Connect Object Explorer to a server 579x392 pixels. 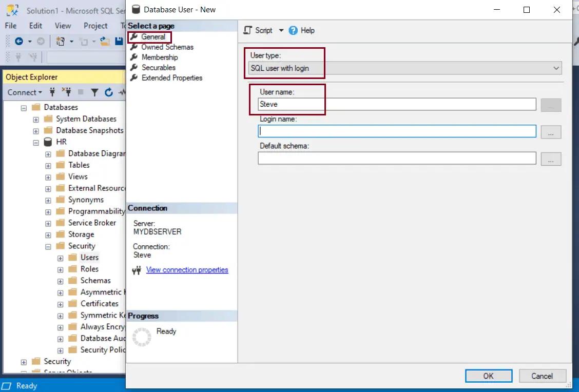(x=52, y=92)
